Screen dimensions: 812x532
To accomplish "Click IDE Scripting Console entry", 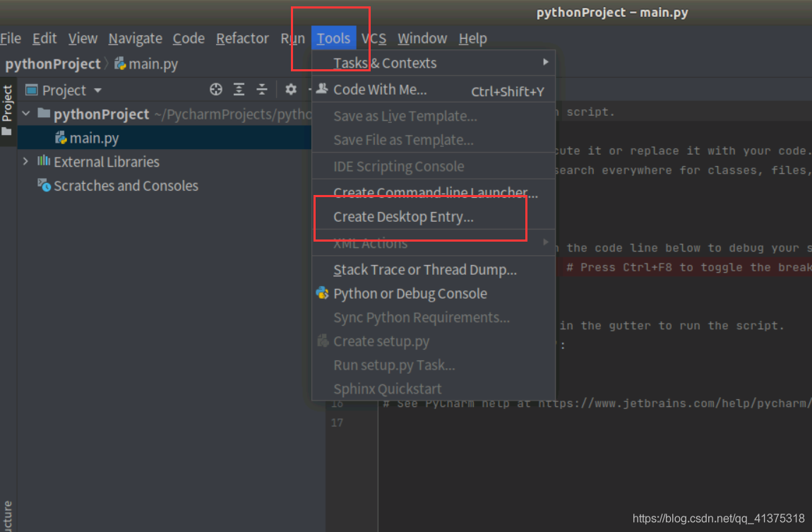I will point(434,166).
